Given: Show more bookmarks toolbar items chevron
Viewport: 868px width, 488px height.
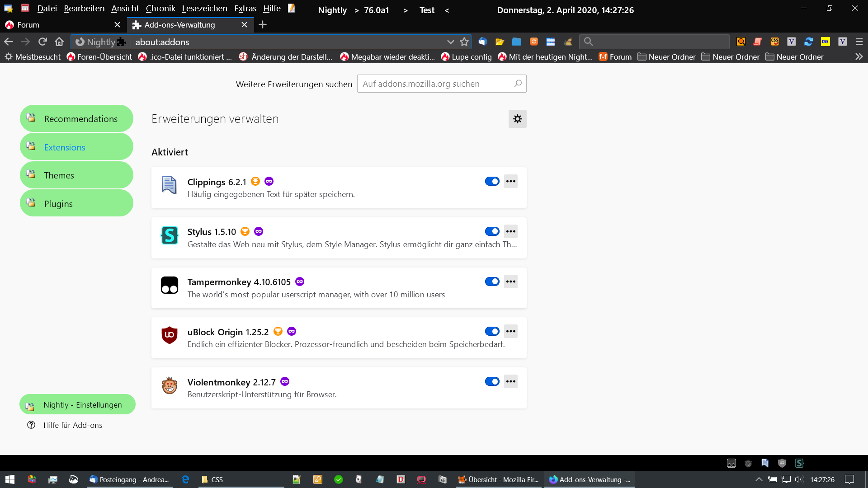Looking at the screenshot, I should coord(859,57).
